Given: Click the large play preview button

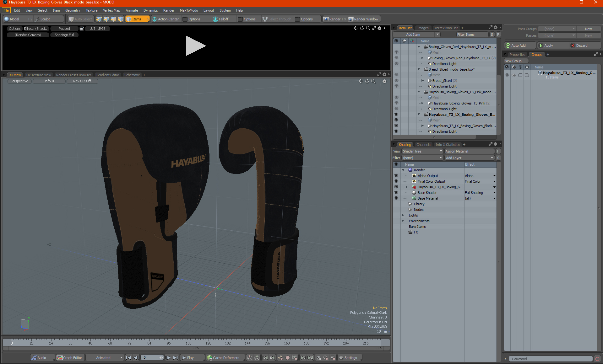Looking at the screenshot, I should pyautogui.click(x=195, y=46).
